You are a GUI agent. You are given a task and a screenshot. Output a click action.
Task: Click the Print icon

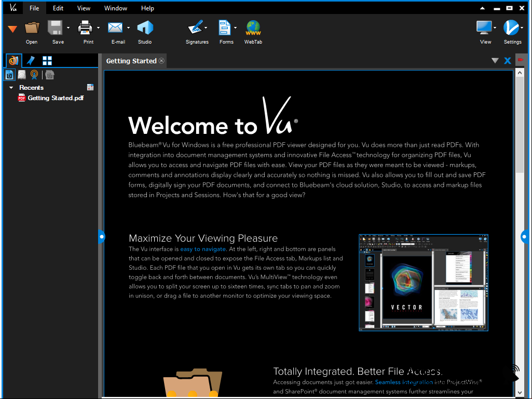point(85,28)
